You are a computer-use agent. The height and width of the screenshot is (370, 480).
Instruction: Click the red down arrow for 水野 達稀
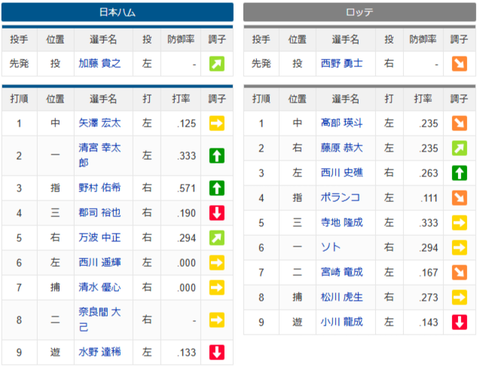click(x=217, y=352)
